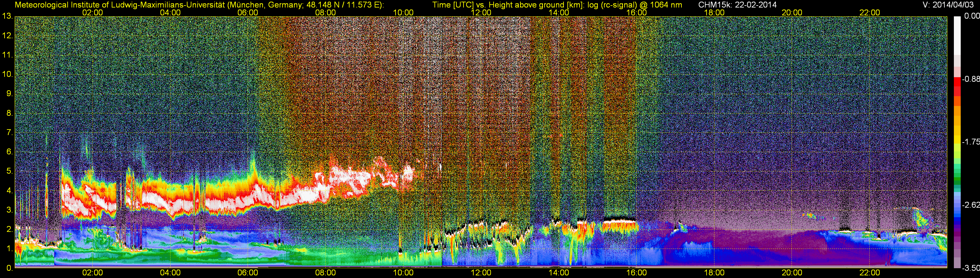Click the 18:00 label on the bottom axis
Image resolution: width=980 pixels, height=278 pixels.
tap(714, 273)
